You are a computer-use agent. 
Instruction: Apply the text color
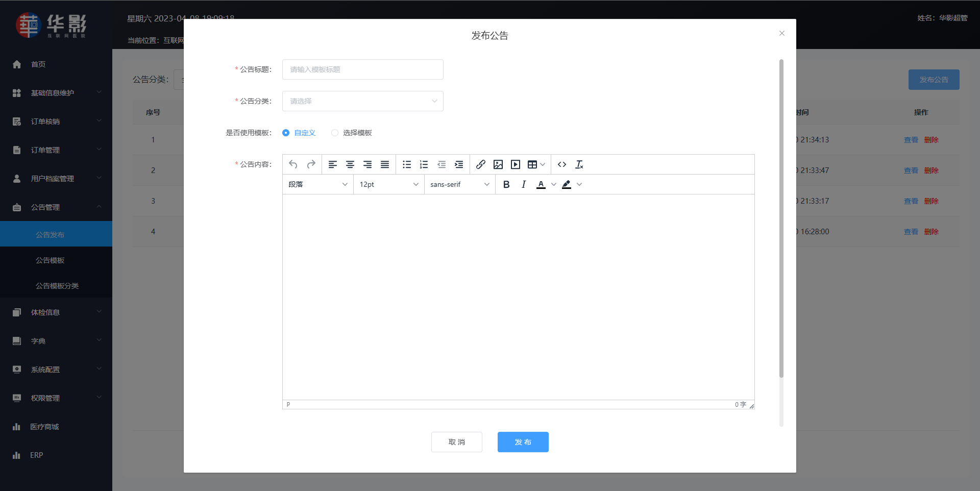[541, 184]
